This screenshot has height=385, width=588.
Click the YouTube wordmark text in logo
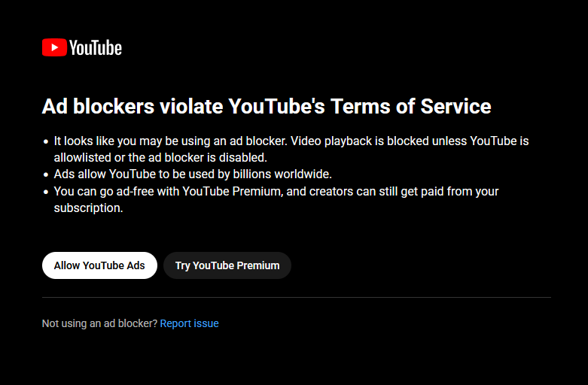(95, 48)
